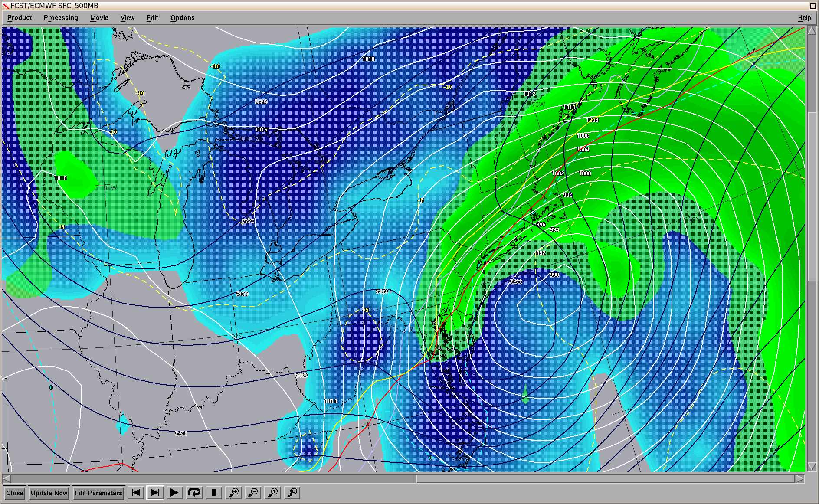The image size is (819, 504).
Task: Open the Edit menu
Action: click(152, 18)
